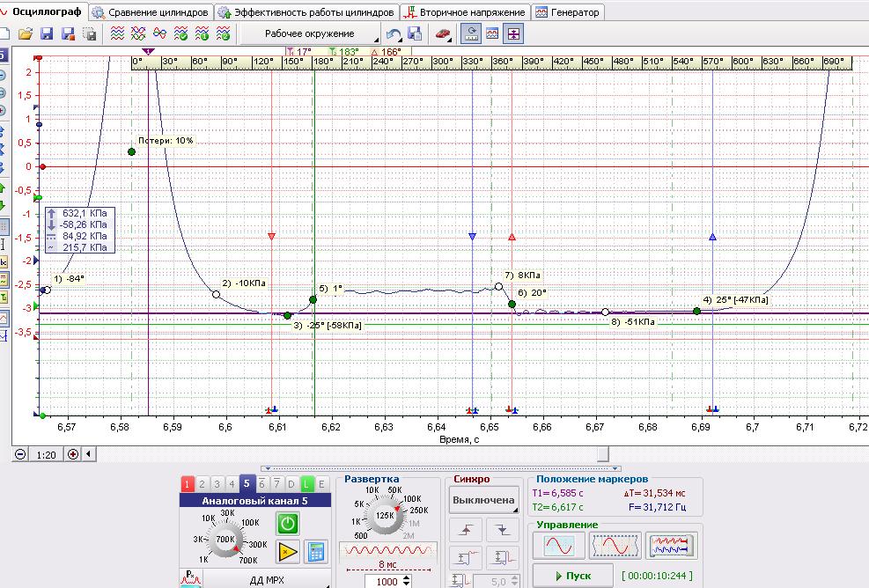Open file with the folder icon
The image size is (869, 588).
tap(25, 33)
